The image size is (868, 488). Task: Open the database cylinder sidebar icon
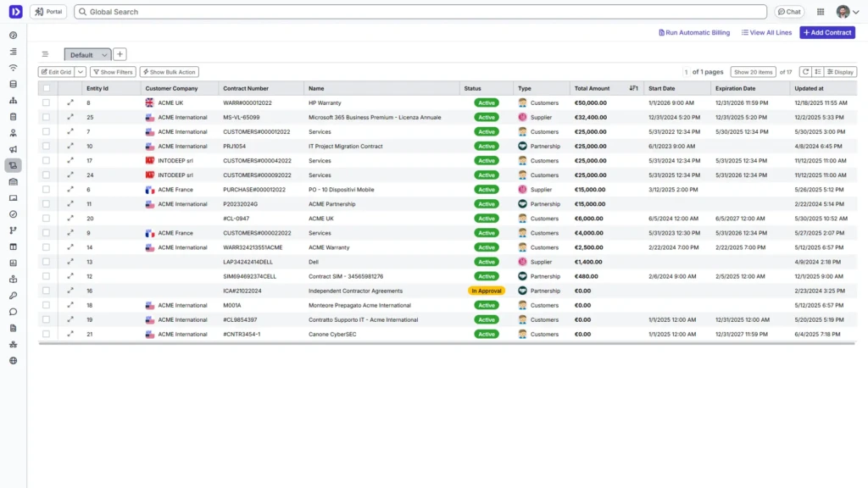(14, 84)
